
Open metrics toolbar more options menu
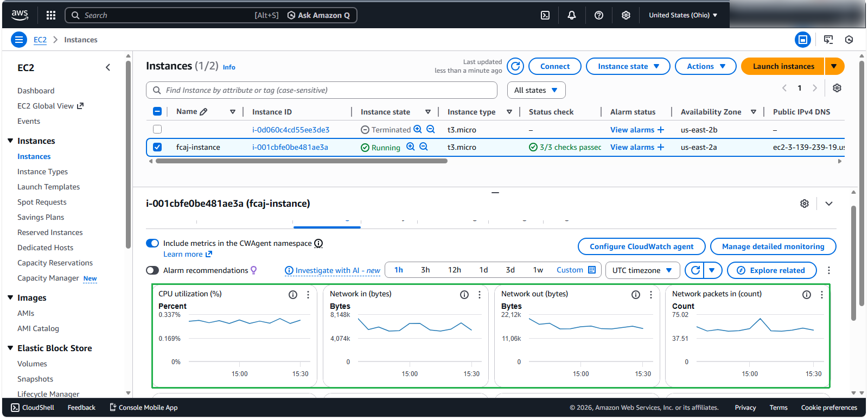point(829,270)
